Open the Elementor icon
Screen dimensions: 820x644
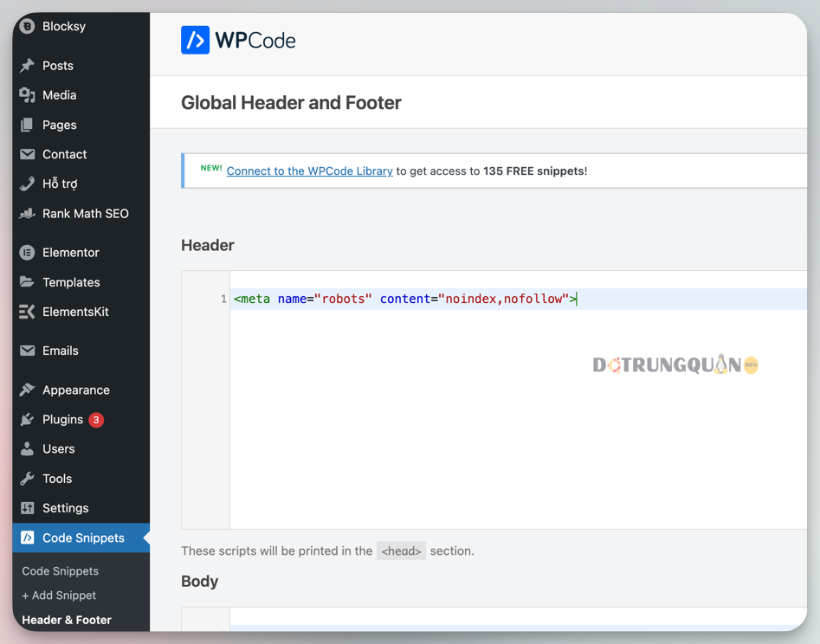pyautogui.click(x=27, y=253)
